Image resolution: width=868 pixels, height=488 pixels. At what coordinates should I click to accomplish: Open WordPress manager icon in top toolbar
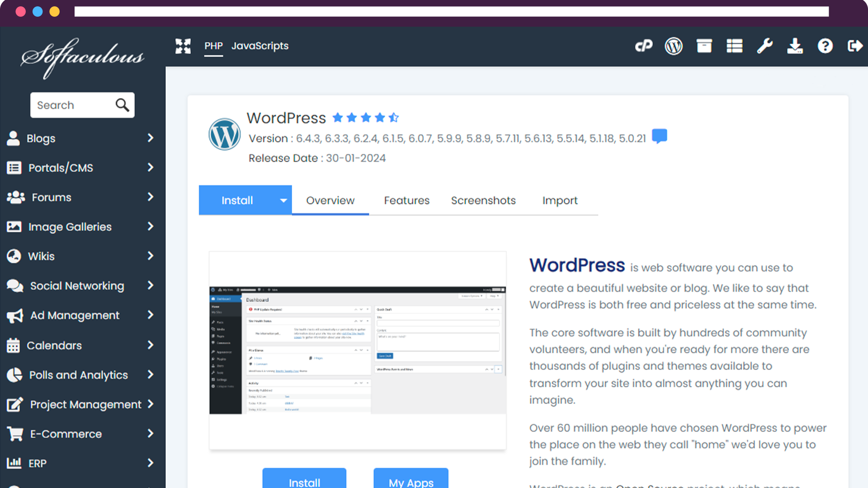point(674,46)
